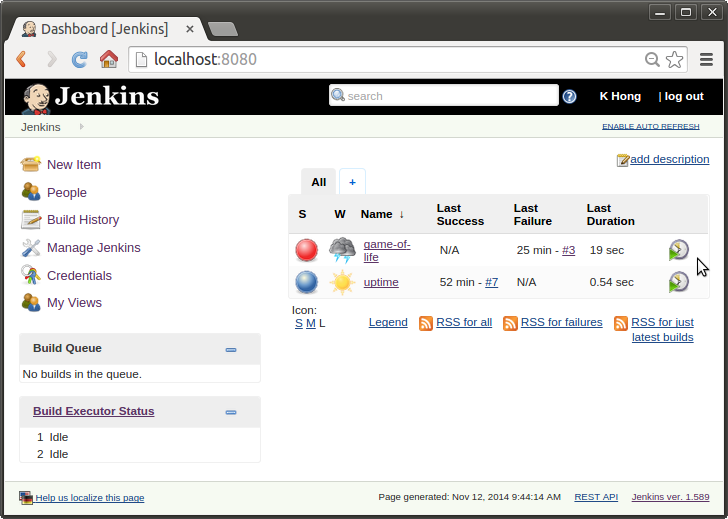Screen dimensions: 728x519
Task: Click the Manage Jenkins tools icon
Action: tap(31, 247)
